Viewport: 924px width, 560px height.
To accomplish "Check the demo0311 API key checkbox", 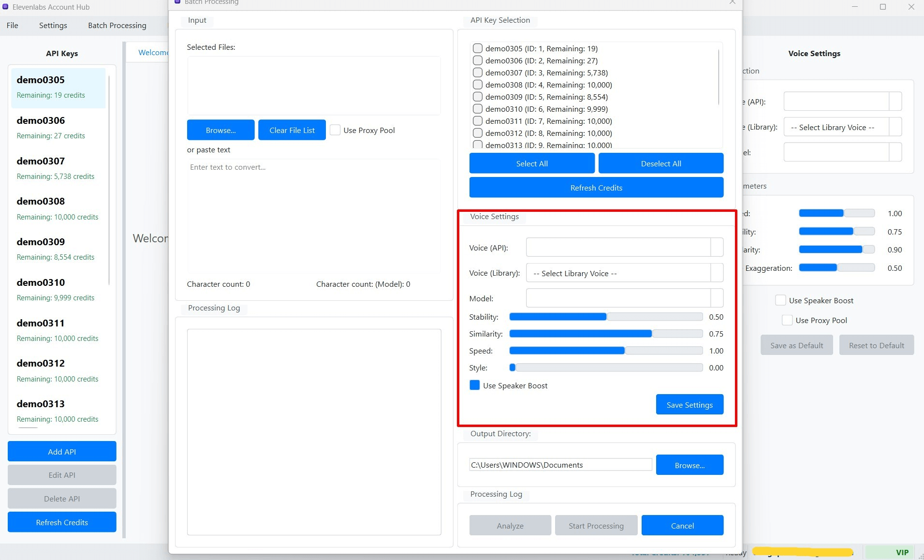I will click(x=478, y=121).
